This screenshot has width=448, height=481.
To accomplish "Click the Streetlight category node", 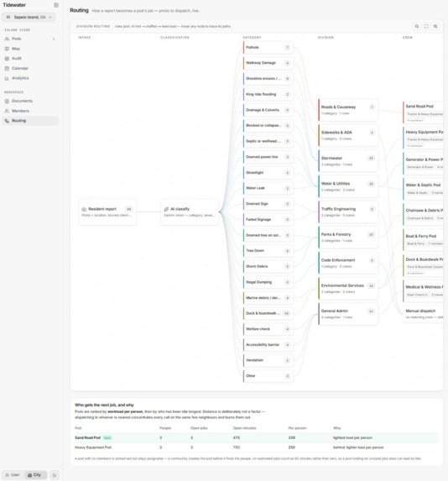I will [x=268, y=172].
